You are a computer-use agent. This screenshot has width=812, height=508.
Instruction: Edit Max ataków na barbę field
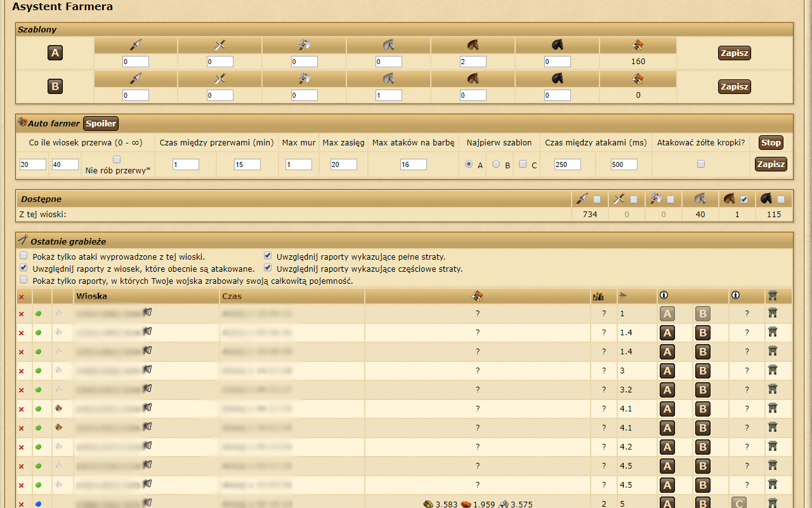(414, 164)
